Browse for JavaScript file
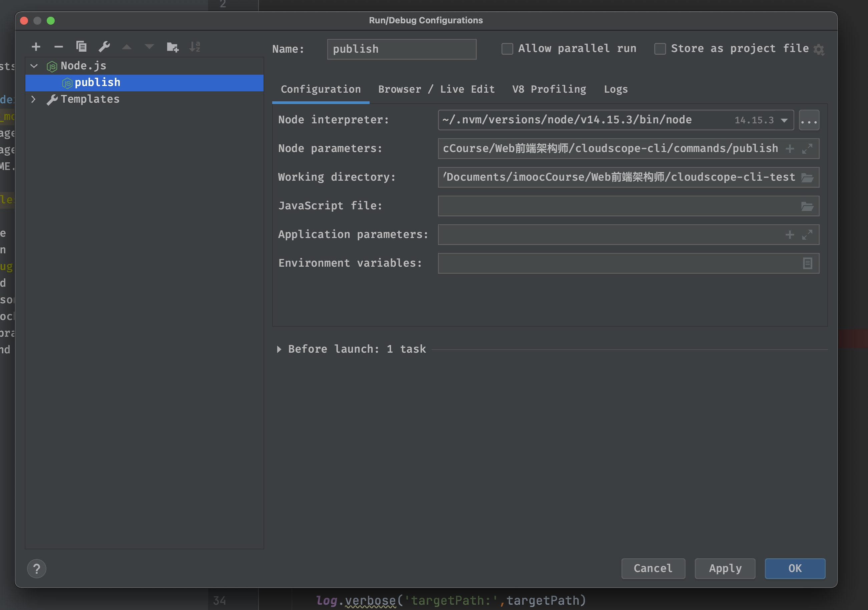 click(807, 206)
